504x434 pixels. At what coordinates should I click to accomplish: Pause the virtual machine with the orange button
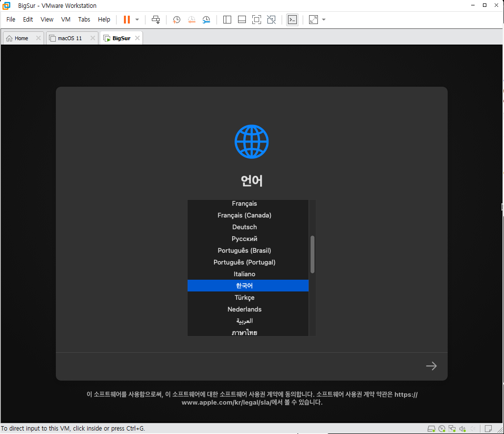(x=126, y=20)
